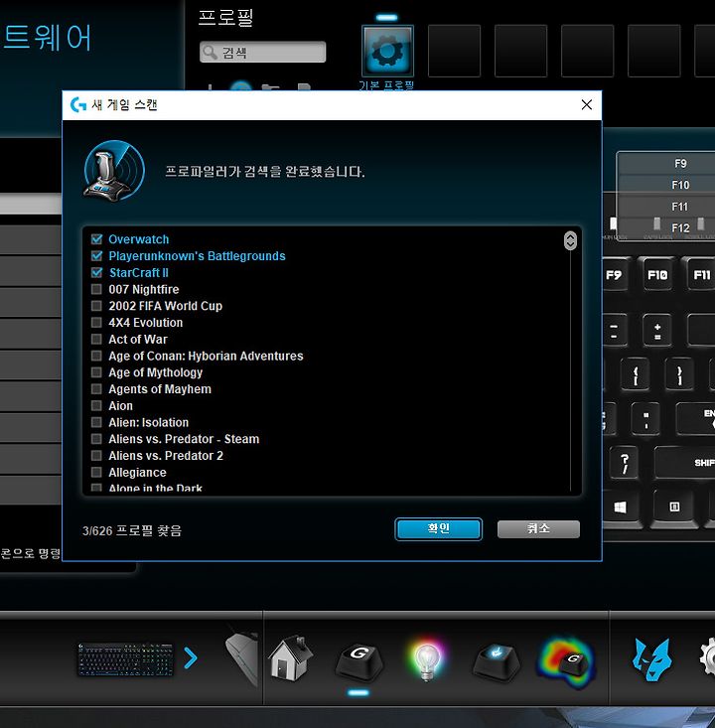This screenshot has width=715, height=728.
Task: Check the Agents of Mayhem checkbox
Action: [x=96, y=389]
